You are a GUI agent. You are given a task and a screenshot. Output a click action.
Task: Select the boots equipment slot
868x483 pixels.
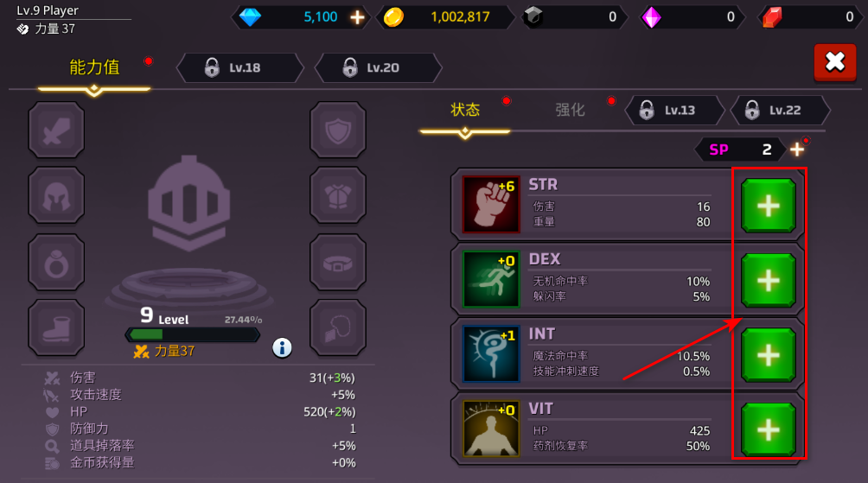[x=56, y=327]
